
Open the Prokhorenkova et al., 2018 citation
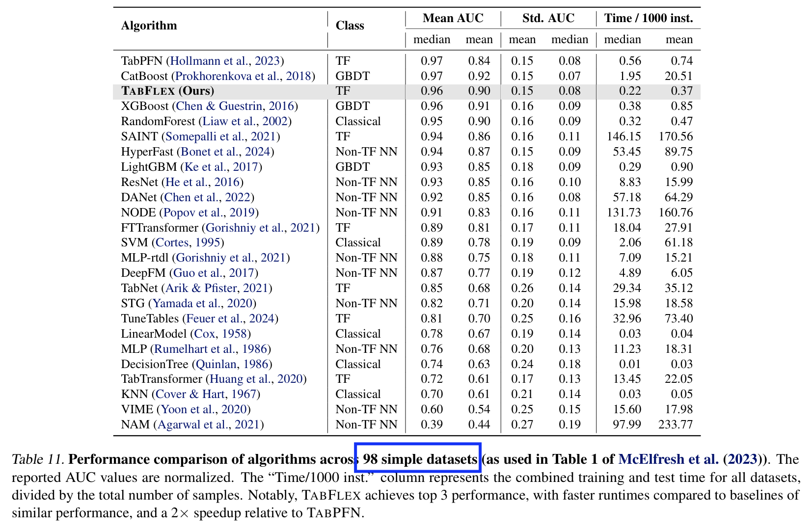pos(243,76)
